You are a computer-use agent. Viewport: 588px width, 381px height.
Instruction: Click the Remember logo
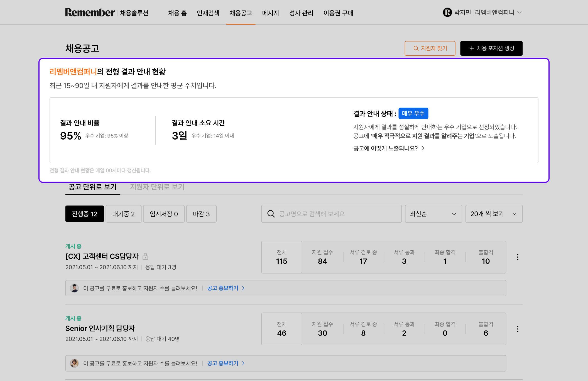pos(90,13)
